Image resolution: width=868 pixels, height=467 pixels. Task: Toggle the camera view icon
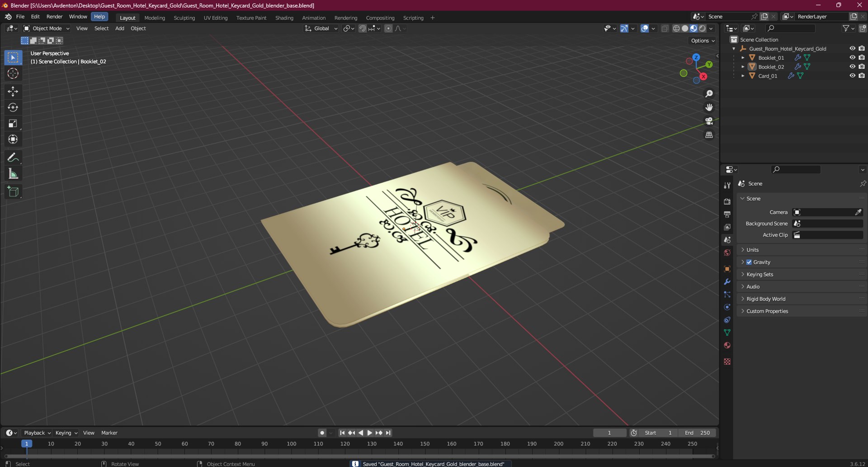pos(709,121)
